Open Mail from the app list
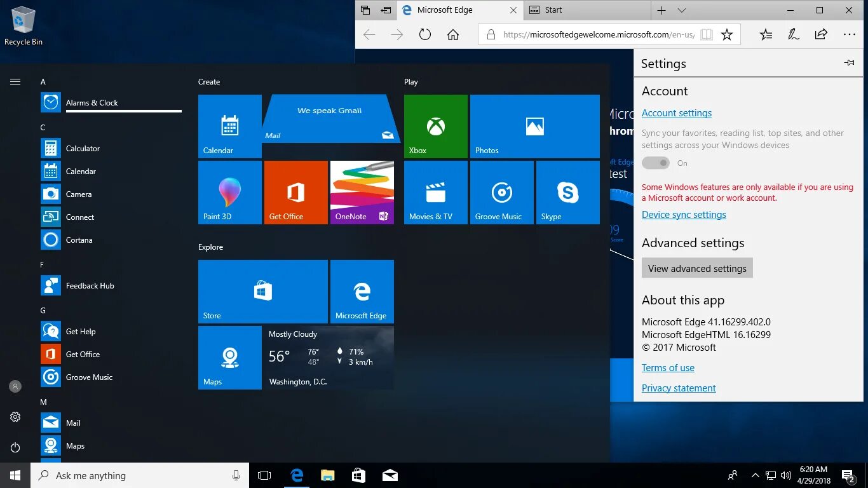This screenshot has width=868, height=488. (111, 423)
